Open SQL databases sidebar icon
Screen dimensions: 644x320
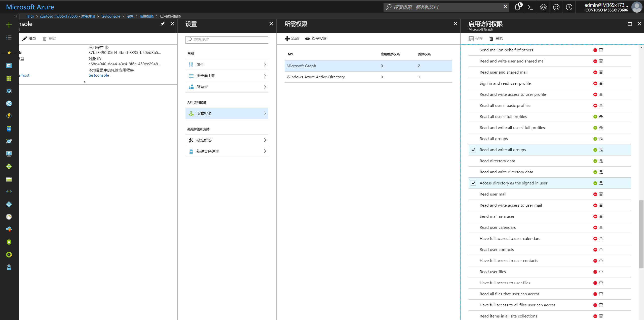(9, 129)
